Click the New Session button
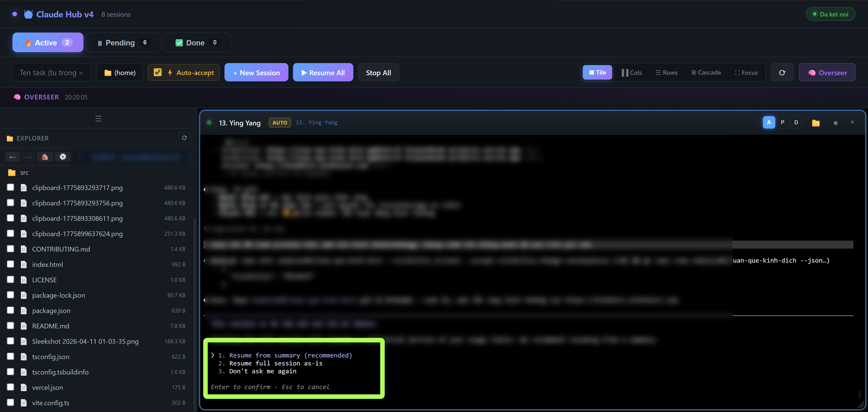The image size is (868, 412). coord(256,72)
